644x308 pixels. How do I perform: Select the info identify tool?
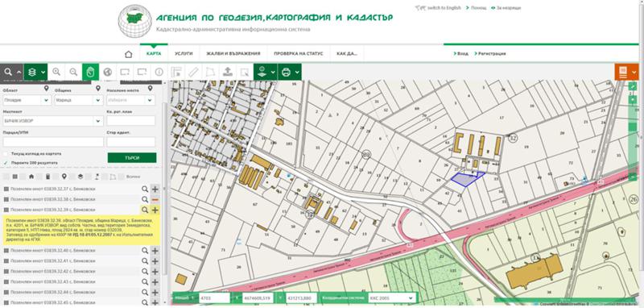[159, 72]
